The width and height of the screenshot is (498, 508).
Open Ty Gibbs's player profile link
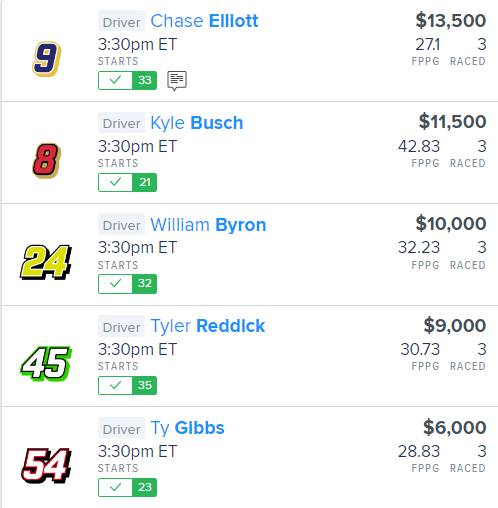(187, 428)
